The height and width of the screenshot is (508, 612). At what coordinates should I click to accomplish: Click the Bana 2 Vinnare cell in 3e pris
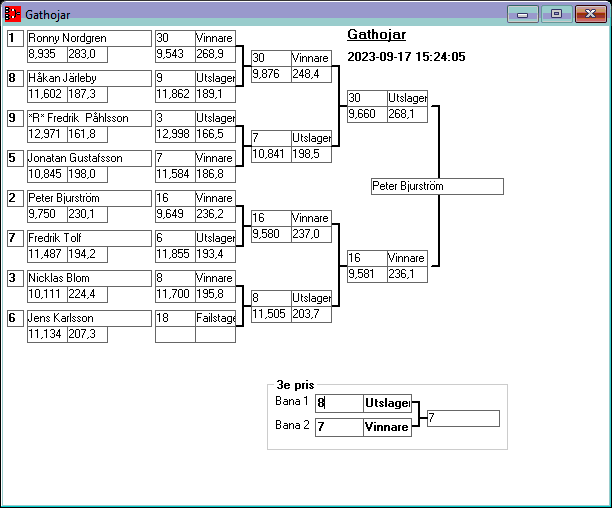pos(387,427)
